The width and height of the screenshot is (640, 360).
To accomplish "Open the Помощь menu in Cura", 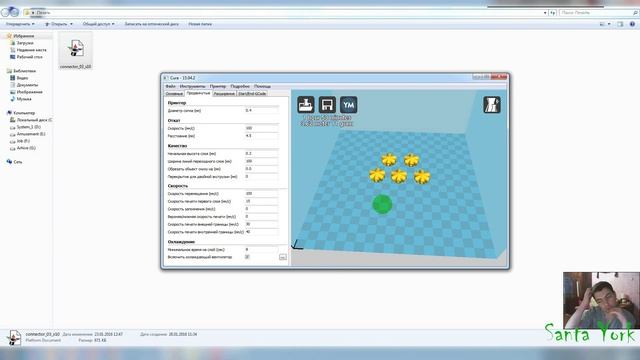I will tap(262, 87).
